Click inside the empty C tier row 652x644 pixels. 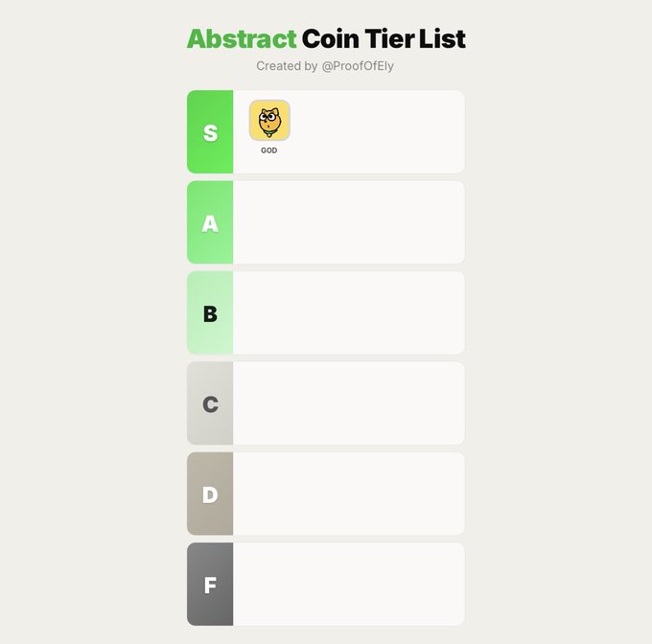pos(348,403)
